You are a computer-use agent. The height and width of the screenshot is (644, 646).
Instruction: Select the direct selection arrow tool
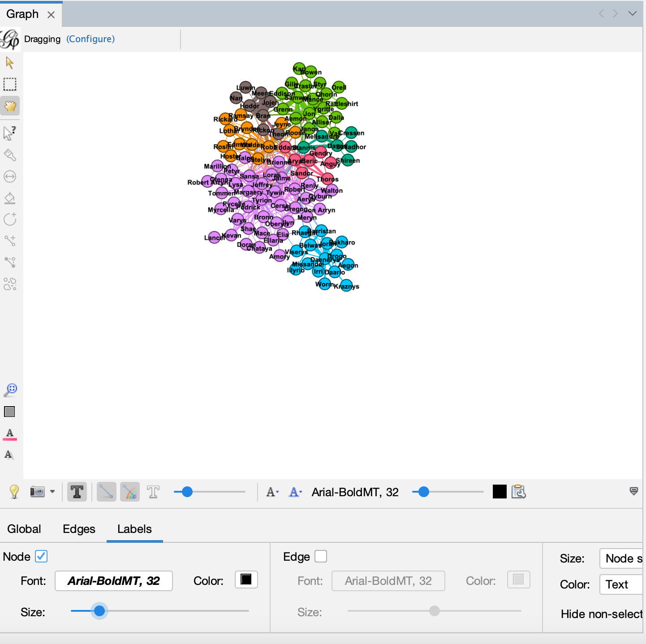pos(9,63)
